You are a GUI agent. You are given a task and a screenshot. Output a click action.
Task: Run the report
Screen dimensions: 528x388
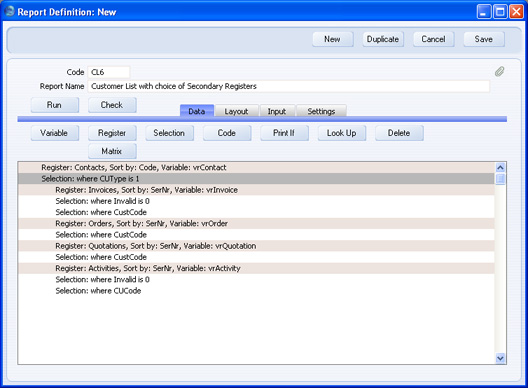point(55,105)
